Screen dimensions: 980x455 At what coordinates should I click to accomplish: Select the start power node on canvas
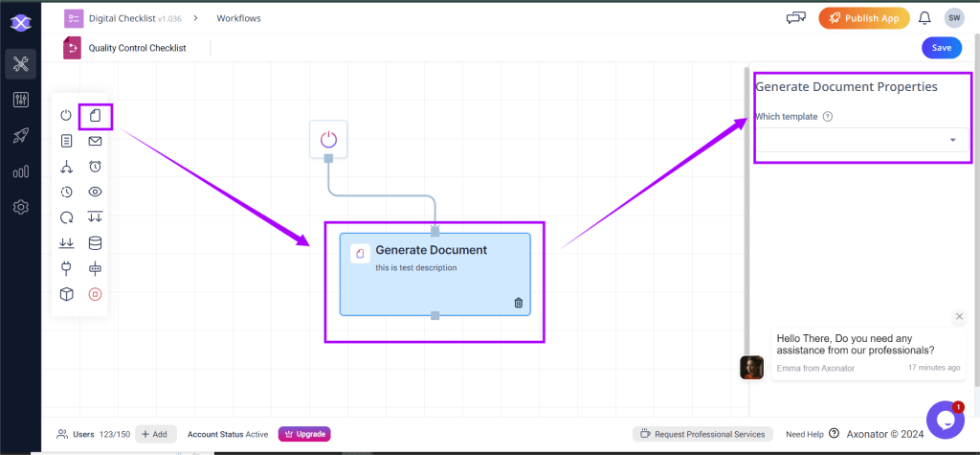pos(328,139)
